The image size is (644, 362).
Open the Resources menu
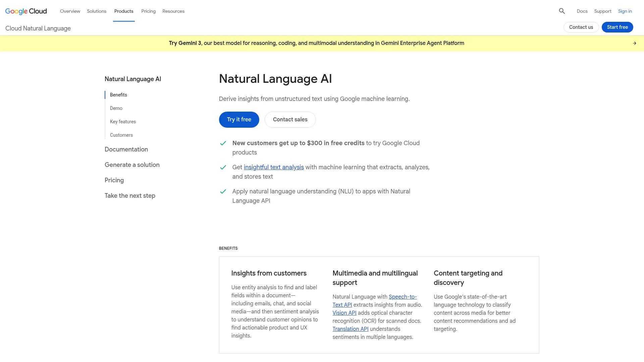coord(173,11)
